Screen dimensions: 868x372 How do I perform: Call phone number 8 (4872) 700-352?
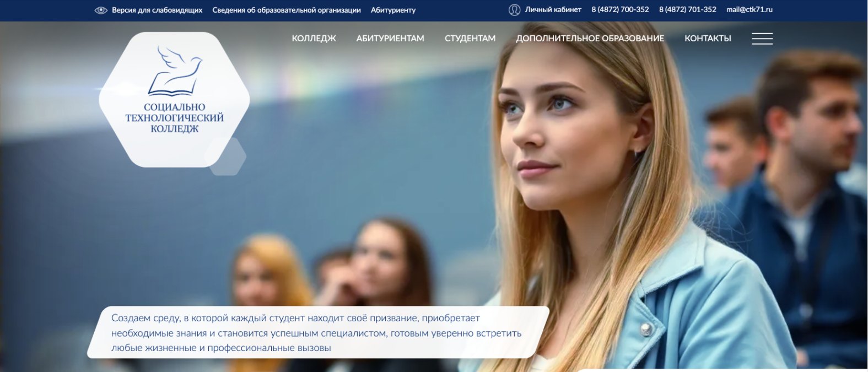coord(620,10)
